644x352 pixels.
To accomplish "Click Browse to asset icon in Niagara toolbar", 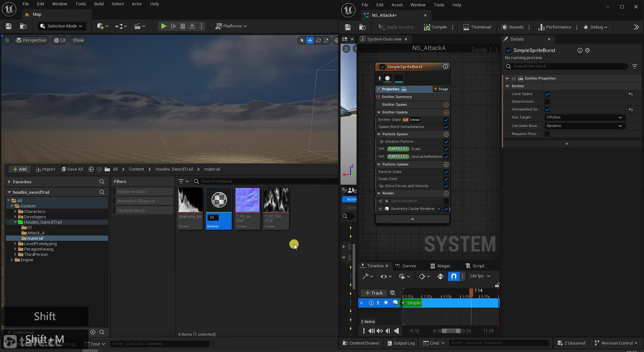I will [362, 27].
